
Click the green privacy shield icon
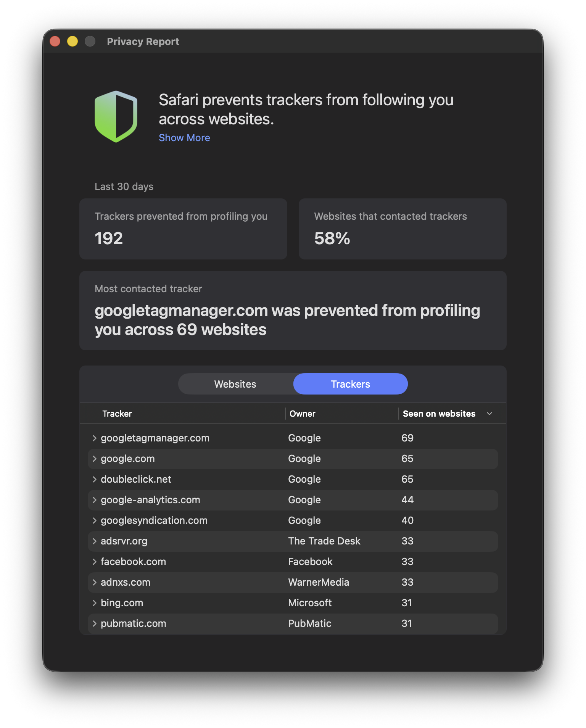coord(116,116)
